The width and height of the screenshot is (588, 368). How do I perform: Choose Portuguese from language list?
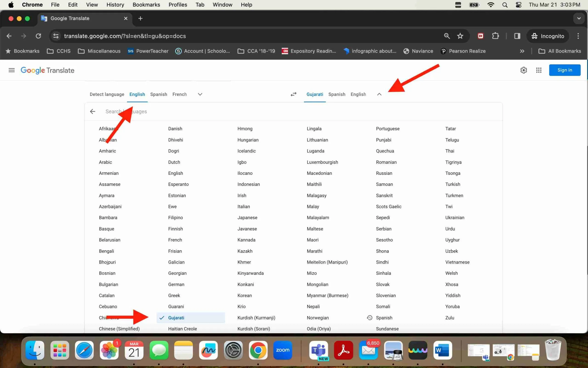click(x=387, y=129)
